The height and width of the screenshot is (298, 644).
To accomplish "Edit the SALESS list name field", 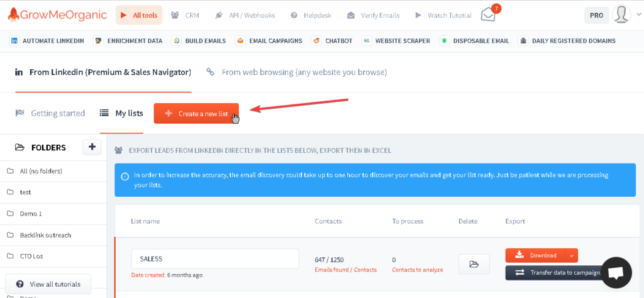I will (215, 259).
